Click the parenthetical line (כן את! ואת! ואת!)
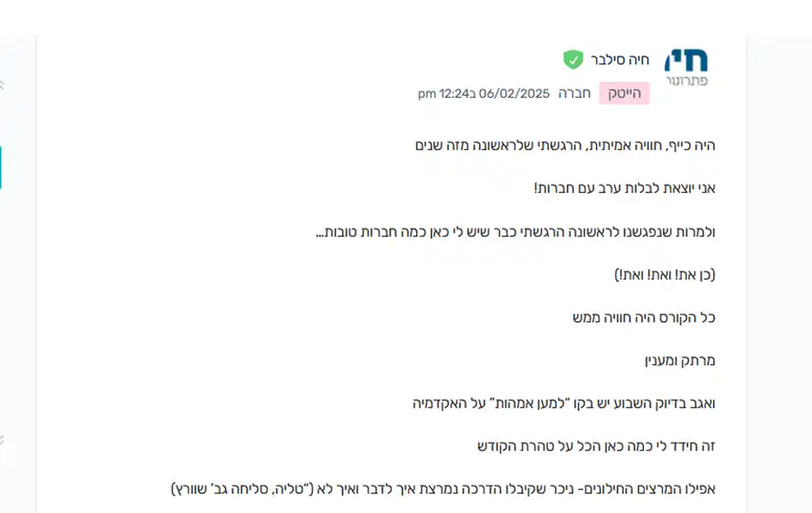The width and height of the screenshot is (812, 513). coord(665,274)
